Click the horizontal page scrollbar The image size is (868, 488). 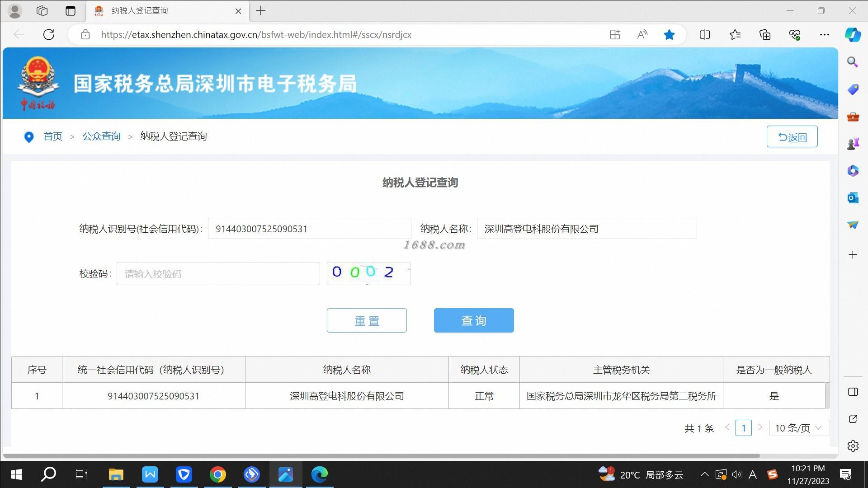tap(382, 456)
